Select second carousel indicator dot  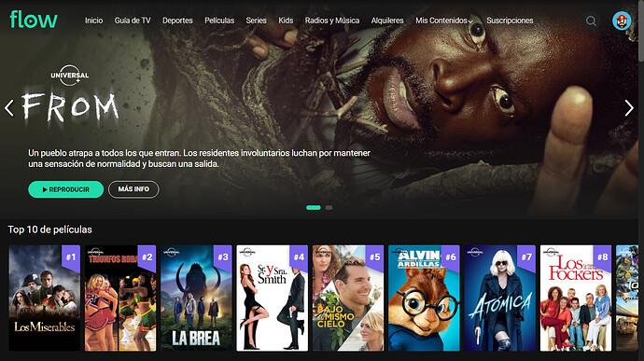pyautogui.click(x=329, y=207)
